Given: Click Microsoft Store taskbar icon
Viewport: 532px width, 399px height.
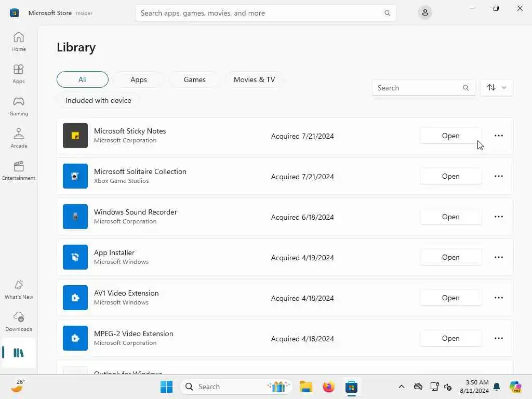Looking at the screenshot, I should point(351,387).
